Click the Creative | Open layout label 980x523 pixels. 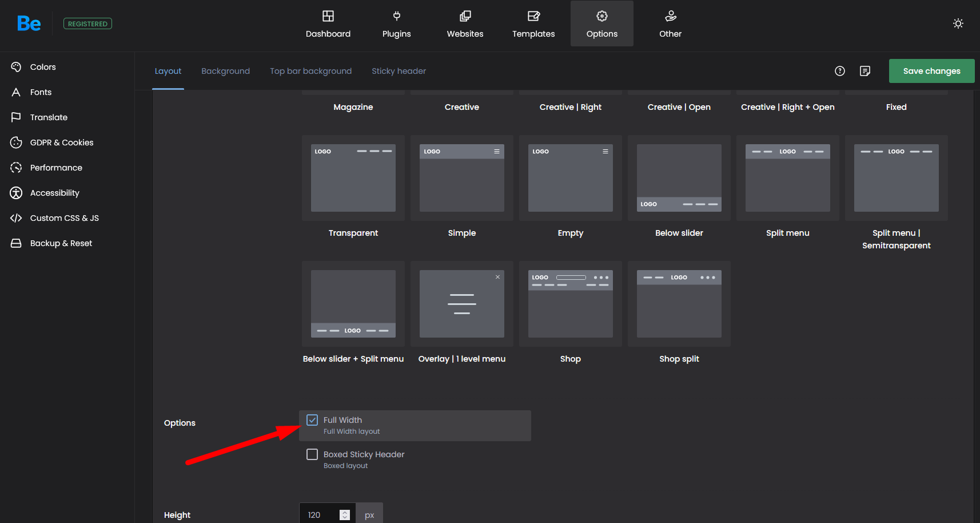coord(679,107)
